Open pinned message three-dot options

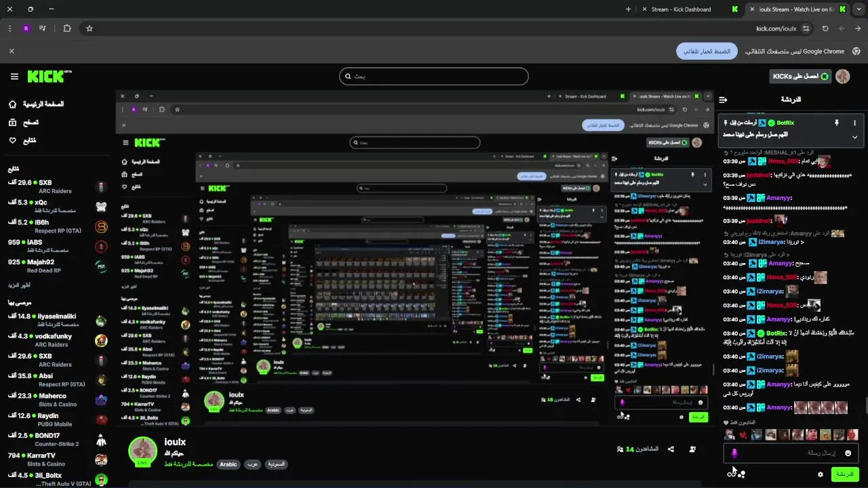coord(854,123)
